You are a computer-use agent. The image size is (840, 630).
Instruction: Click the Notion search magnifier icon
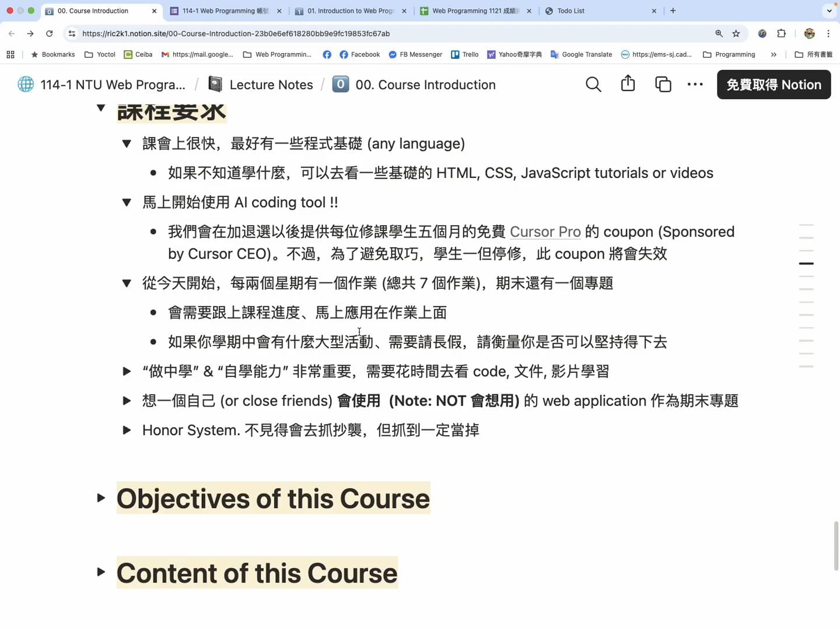click(x=593, y=85)
